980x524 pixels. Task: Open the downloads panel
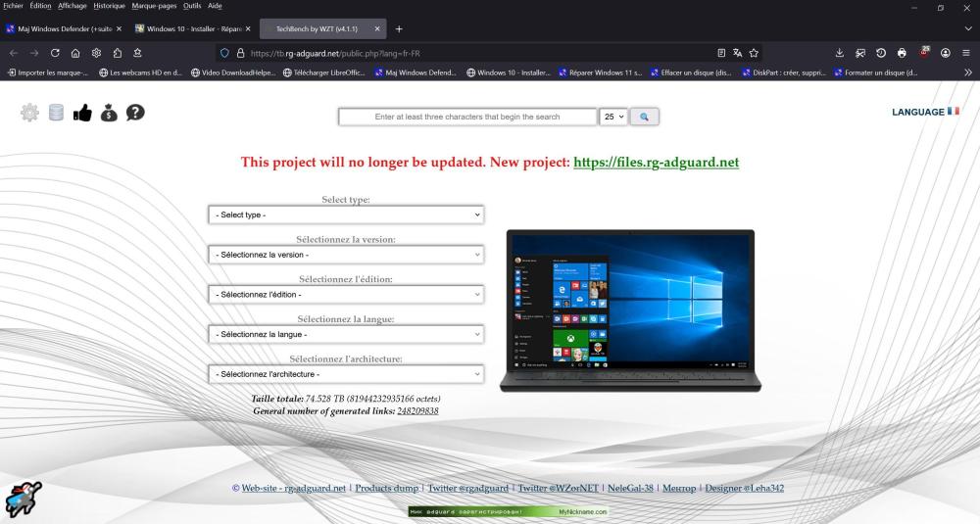tap(840, 53)
